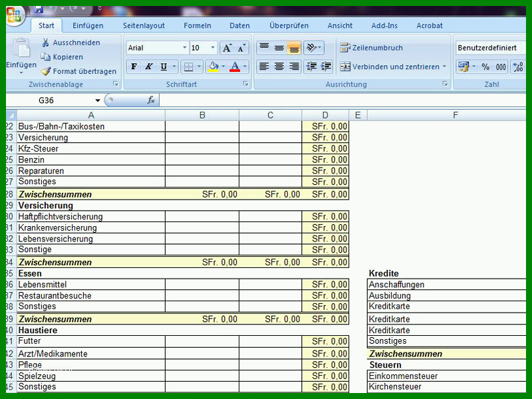Align text left
Image resolution: width=532 pixels, height=399 pixels.
(264, 66)
